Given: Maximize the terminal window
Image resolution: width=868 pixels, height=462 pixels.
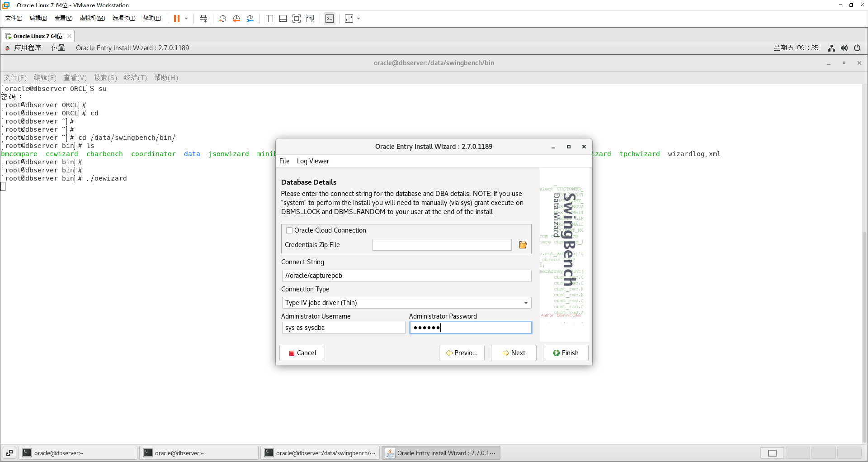Looking at the screenshot, I should (x=844, y=63).
